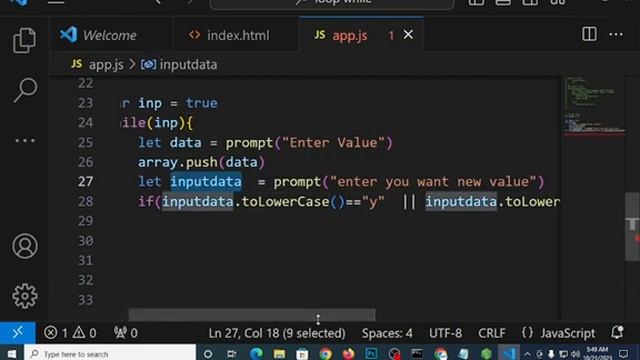Click line number 22 in the gutter

point(85,83)
